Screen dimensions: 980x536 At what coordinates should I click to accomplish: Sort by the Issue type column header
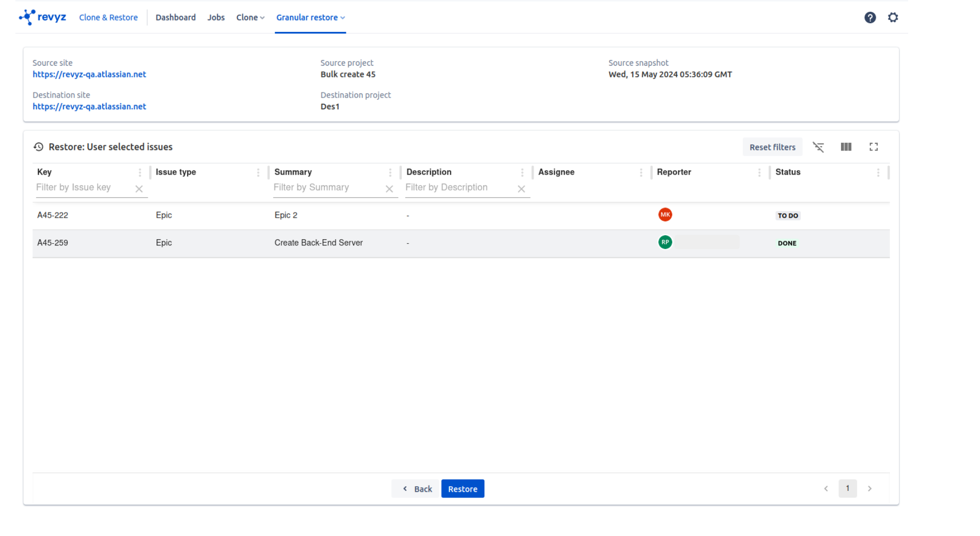click(175, 172)
